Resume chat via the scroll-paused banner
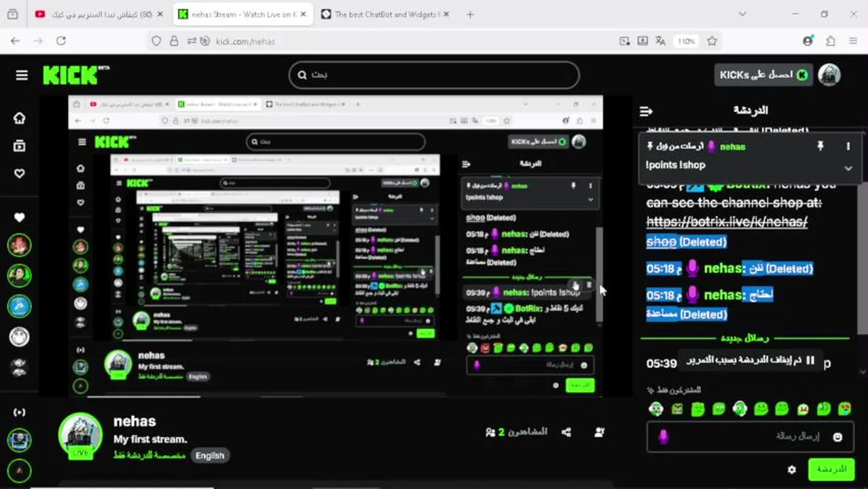This screenshot has width=868, height=489. 751,361
